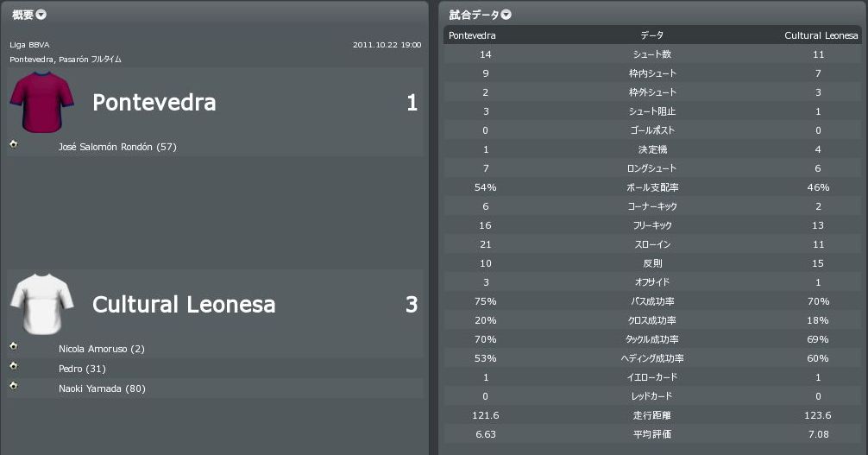Screen dimensions: 868x455
Task: Open José Salomón Rondón's player profile
Action: coord(116,147)
